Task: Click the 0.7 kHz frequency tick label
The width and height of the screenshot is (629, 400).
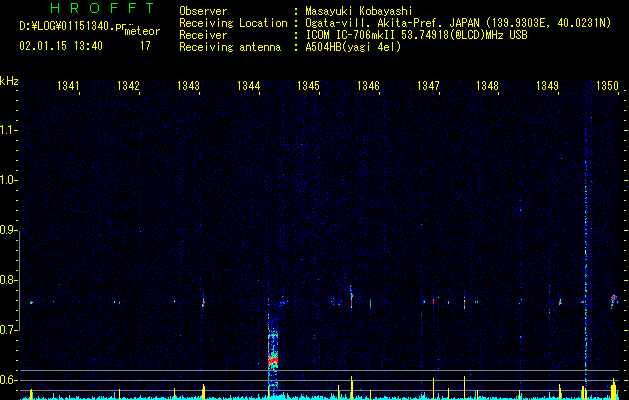Action: coord(8,330)
